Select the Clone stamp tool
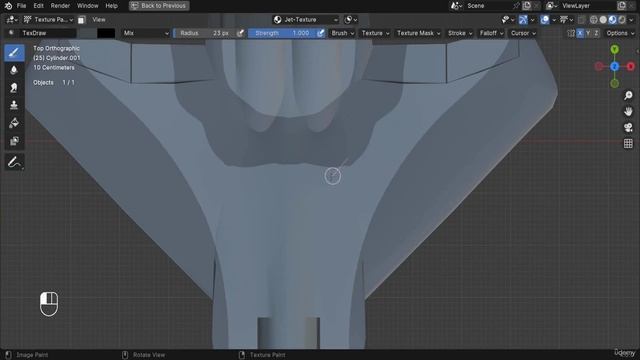This screenshot has height=360, width=640. click(x=14, y=105)
